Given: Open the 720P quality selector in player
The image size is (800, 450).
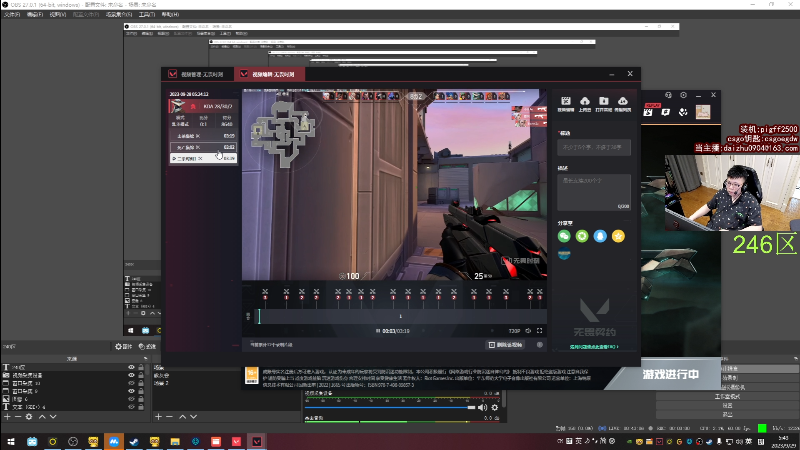Looking at the screenshot, I should 514,331.
